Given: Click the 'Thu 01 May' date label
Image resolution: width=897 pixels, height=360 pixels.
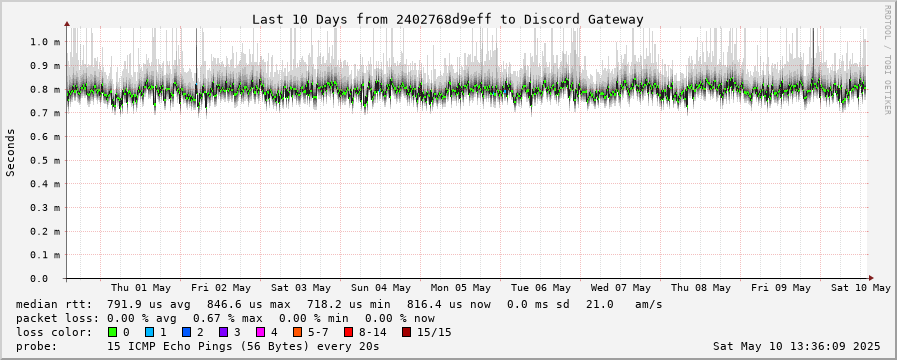Looking at the screenshot, I should (141, 288).
